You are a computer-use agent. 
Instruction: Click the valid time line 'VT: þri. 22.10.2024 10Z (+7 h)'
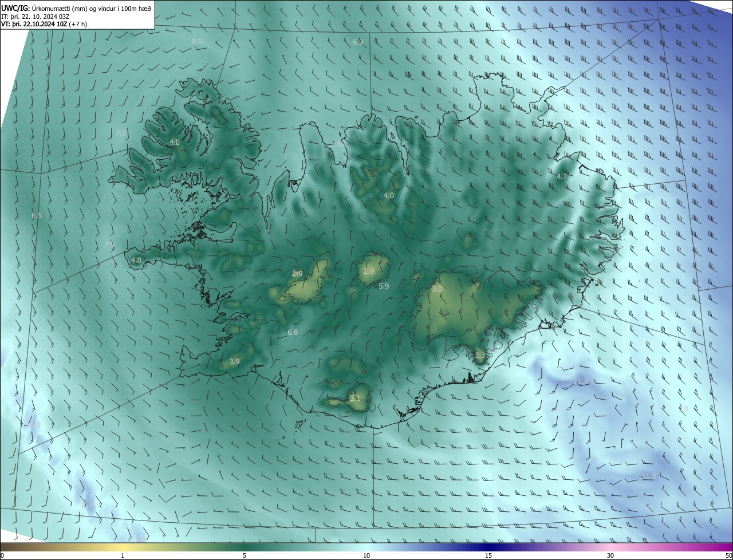[x=44, y=24]
